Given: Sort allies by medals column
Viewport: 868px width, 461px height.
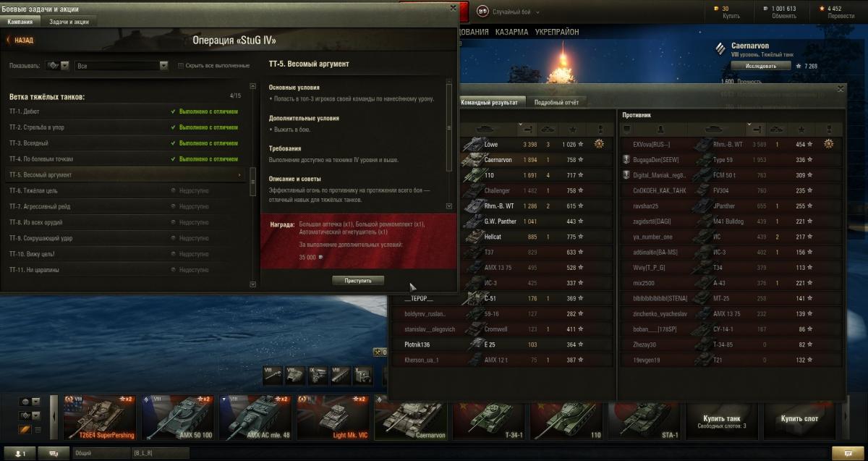Looking at the screenshot, I should [600, 129].
